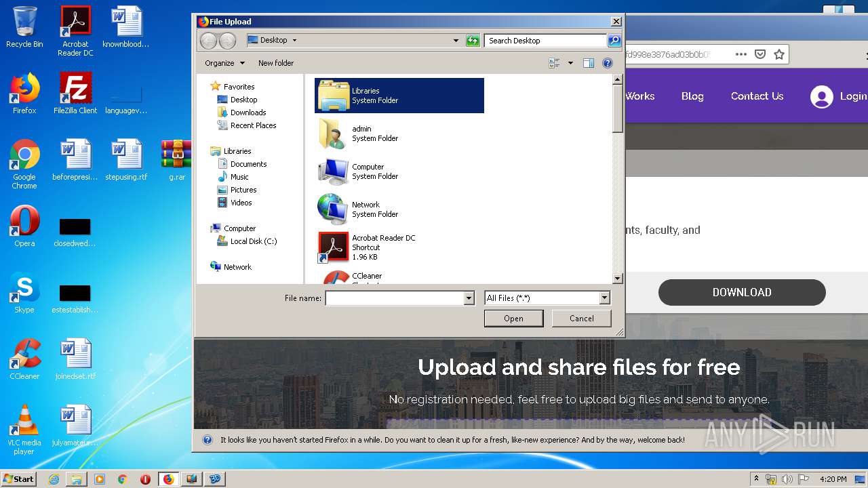The height and width of the screenshot is (488, 868).
Task: Open the Organize dropdown menu
Action: pyautogui.click(x=224, y=63)
